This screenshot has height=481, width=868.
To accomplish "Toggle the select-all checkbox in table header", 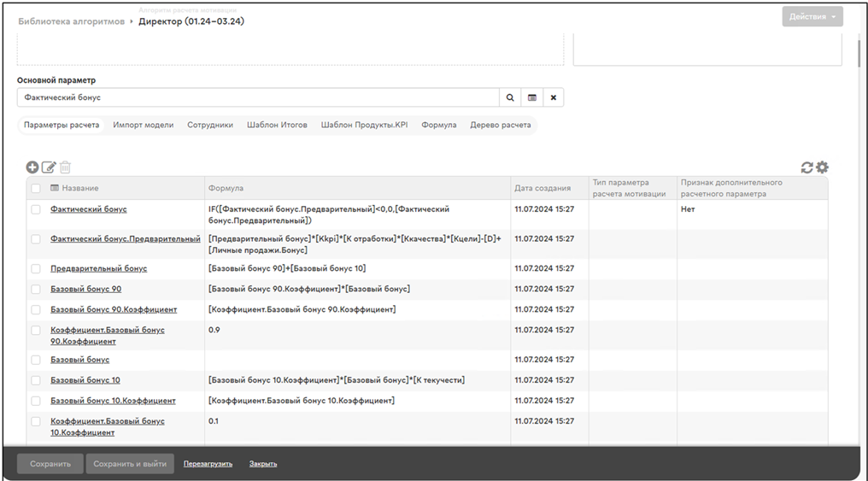I will pyautogui.click(x=36, y=188).
